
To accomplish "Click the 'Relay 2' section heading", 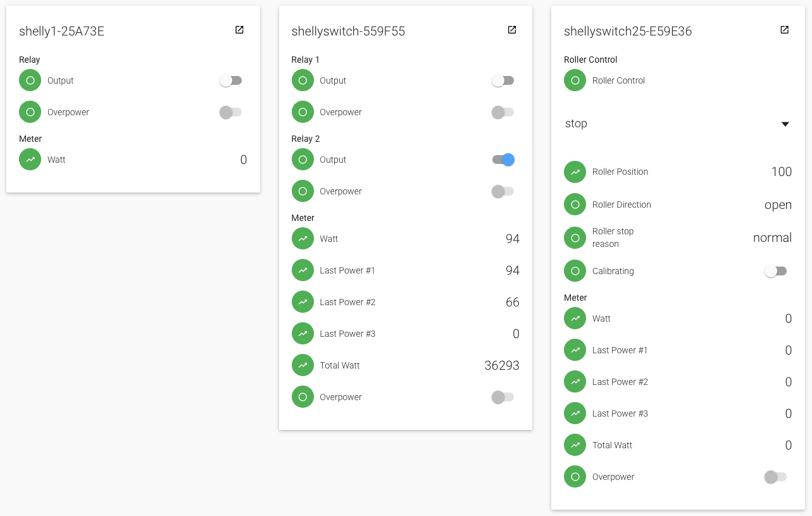I will tap(306, 139).
